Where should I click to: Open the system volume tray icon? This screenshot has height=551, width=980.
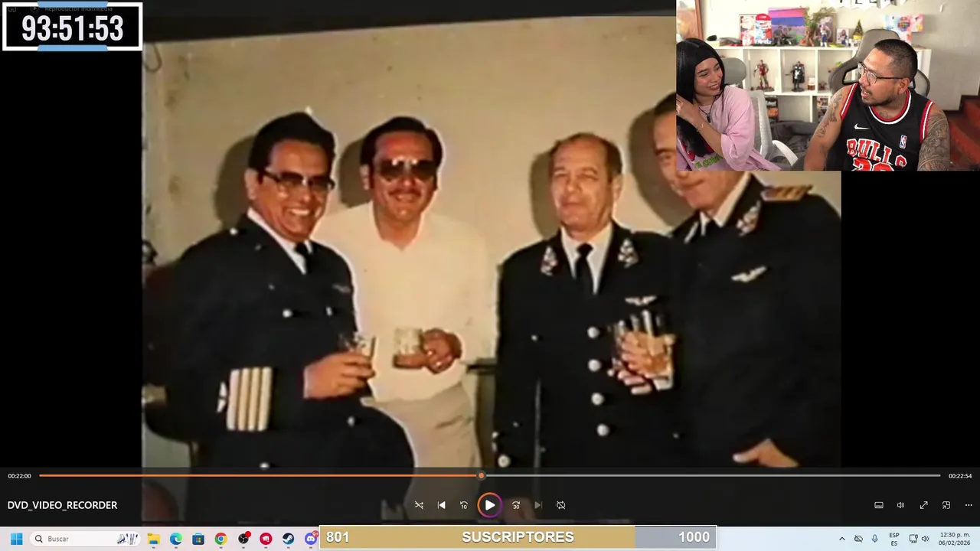925,539
